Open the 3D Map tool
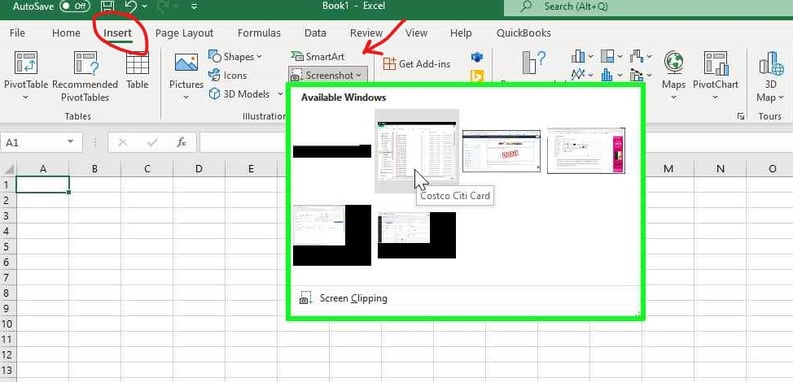Viewport: 793px width, 382px height. tap(770, 76)
